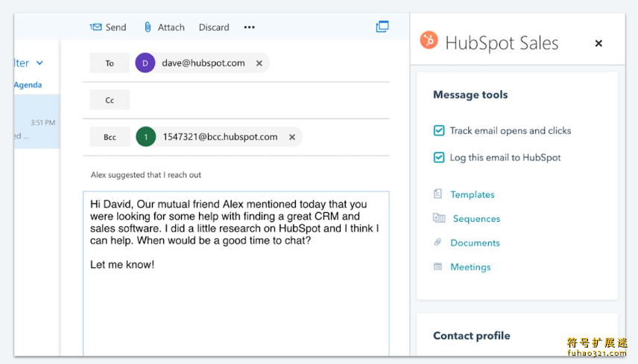Open the Meetings link
Screen dimensions: 638x364
click(x=470, y=267)
